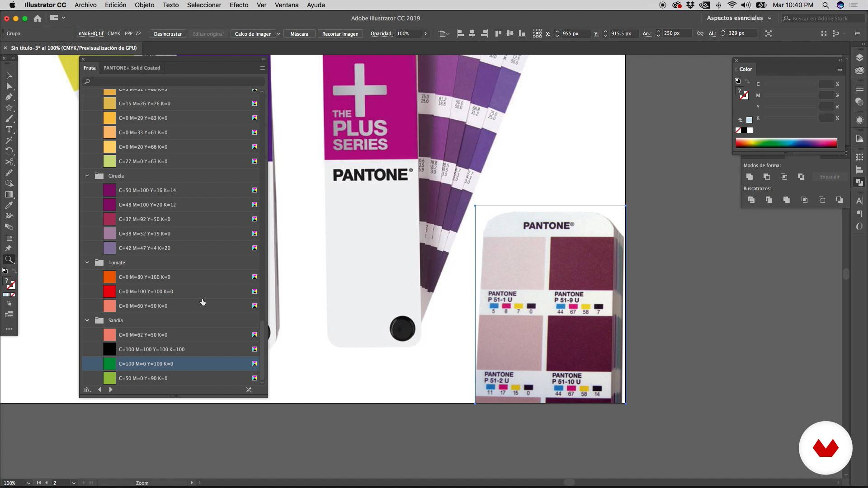Pick the Eyedropper tool

[x=9, y=205]
